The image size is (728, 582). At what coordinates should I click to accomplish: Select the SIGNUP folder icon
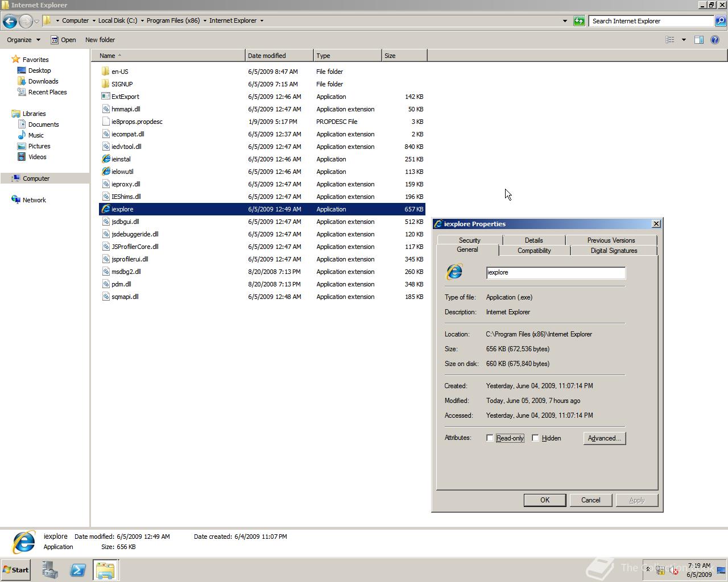(x=105, y=84)
